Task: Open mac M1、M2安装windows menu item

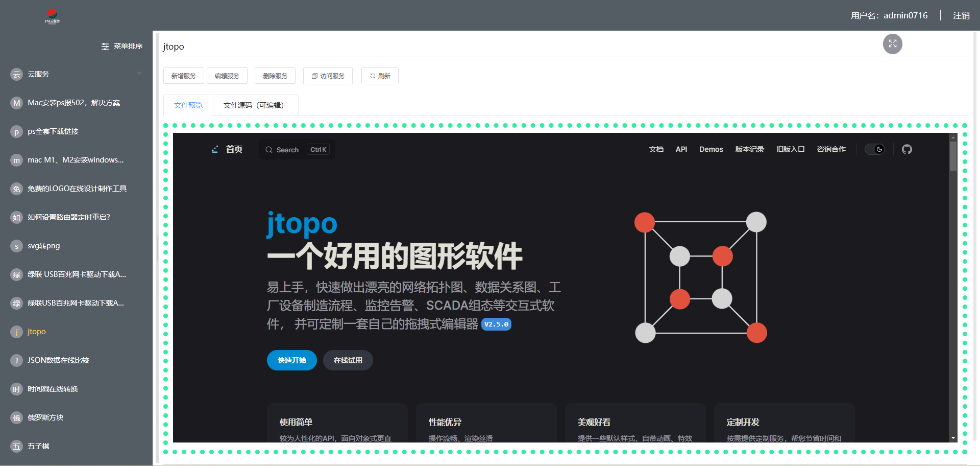Action: click(x=76, y=160)
